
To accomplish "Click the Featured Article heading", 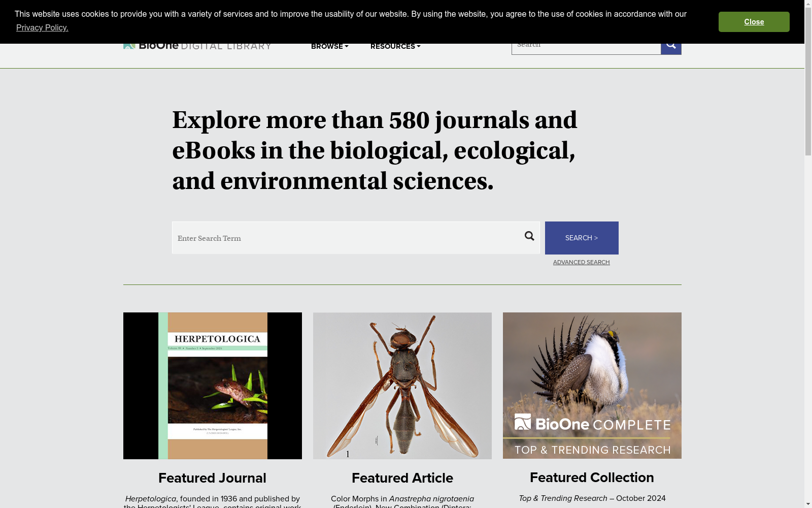I will coord(402,478).
